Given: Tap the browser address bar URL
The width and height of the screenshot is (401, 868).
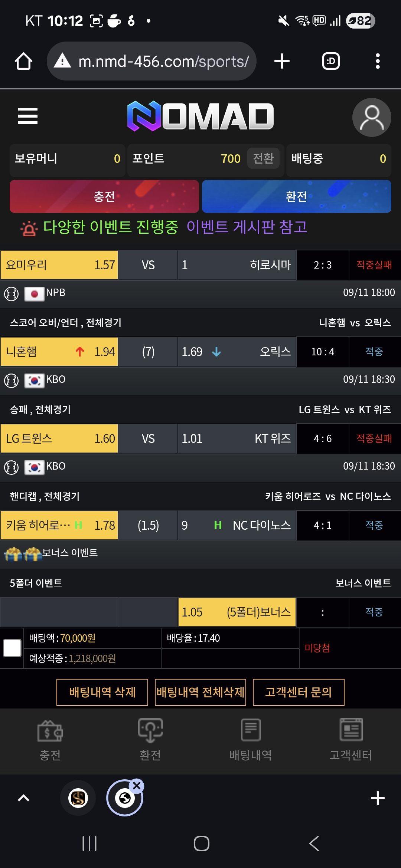Looking at the screenshot, I should pyautogui.click(x=163, y=61).
